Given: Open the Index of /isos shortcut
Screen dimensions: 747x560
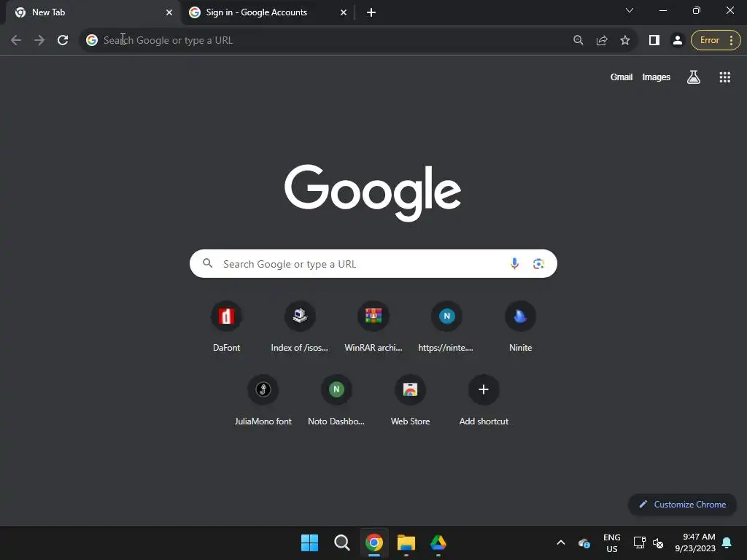Looking at the screenshot, I should pos(300,326).
